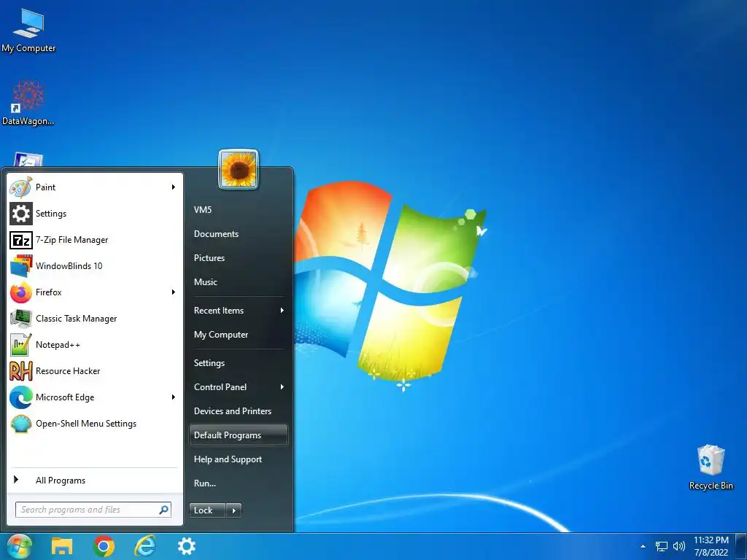The image size is (747, 560).
Task: Select Default Programs entry
Action: click(239, 435)
